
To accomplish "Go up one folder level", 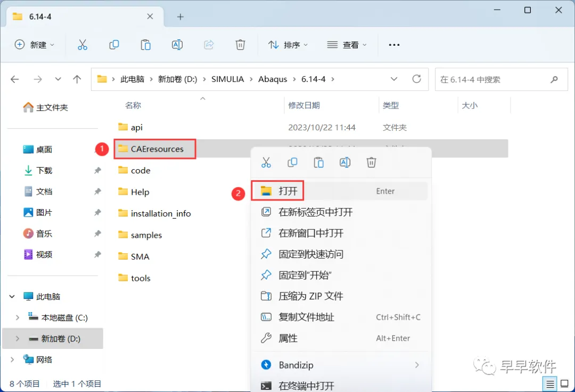I will 77,79.
